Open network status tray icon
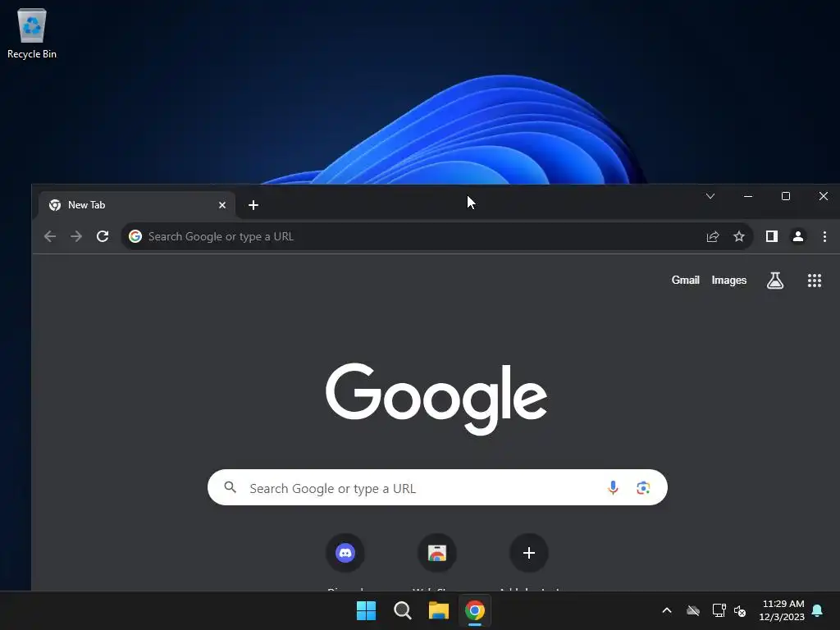 (x=719, y=610)
